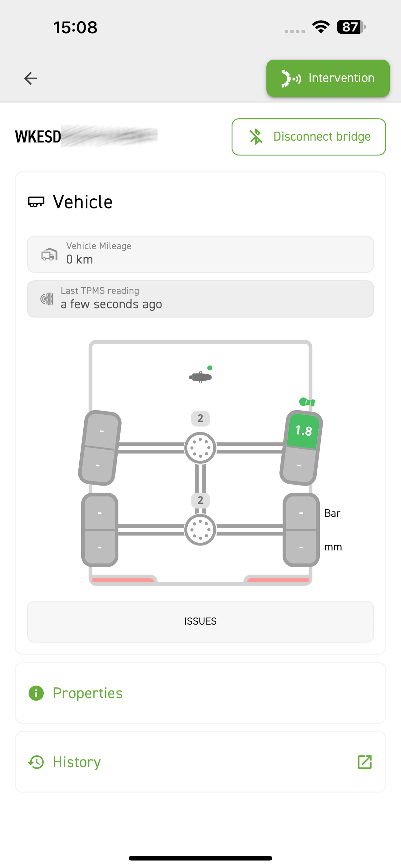The height and width of the screenshot is (868, 401).
Task: Select the rear left tire
Action: 100,530
